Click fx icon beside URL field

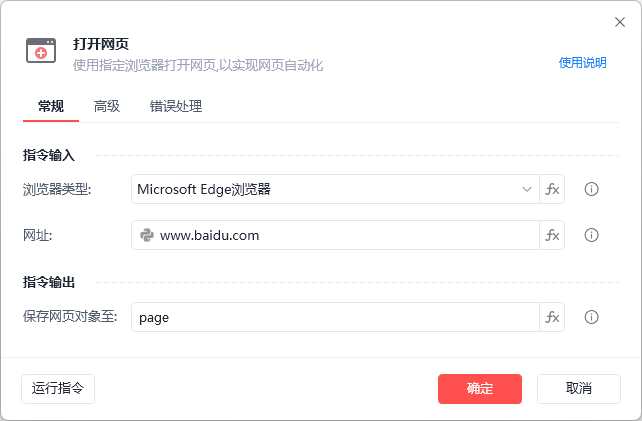click(x=552, y=235)
